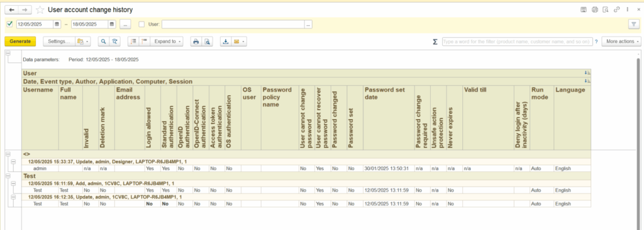This screenshot has height=230, width=644.
Task: Click the find-next icon beside the magnifier
Action: click(114, 42)
